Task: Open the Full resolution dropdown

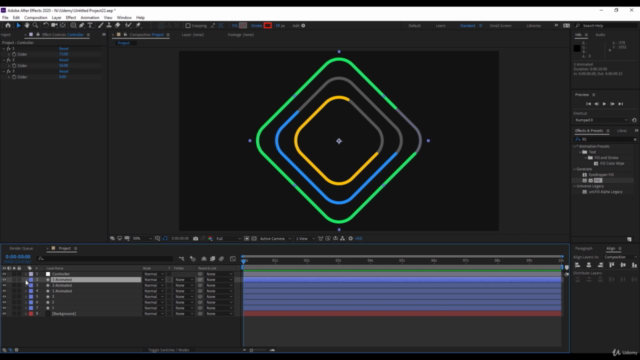Action: [x=229, y=238]
